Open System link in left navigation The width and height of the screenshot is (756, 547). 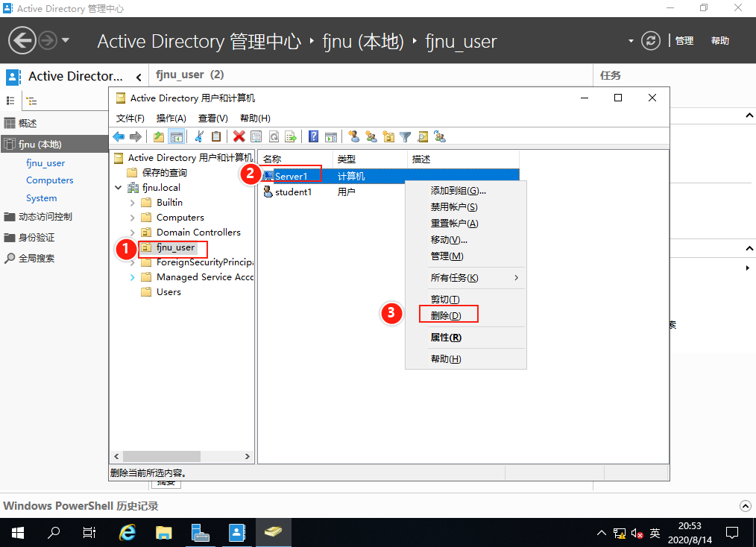42,198
